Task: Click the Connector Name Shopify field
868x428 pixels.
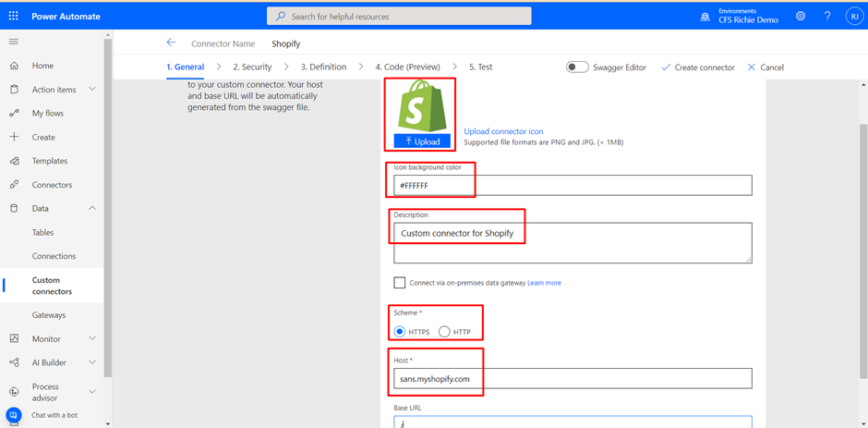Action: 286,43
